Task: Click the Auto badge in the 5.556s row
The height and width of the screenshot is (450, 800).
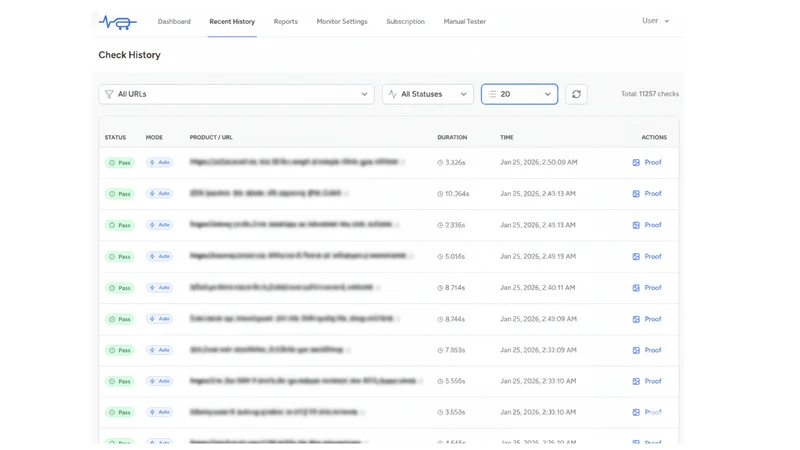Action: coord(159,381)
